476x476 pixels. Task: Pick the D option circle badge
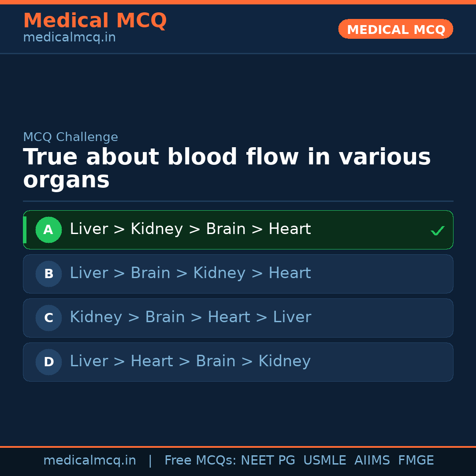pos(48,362)
